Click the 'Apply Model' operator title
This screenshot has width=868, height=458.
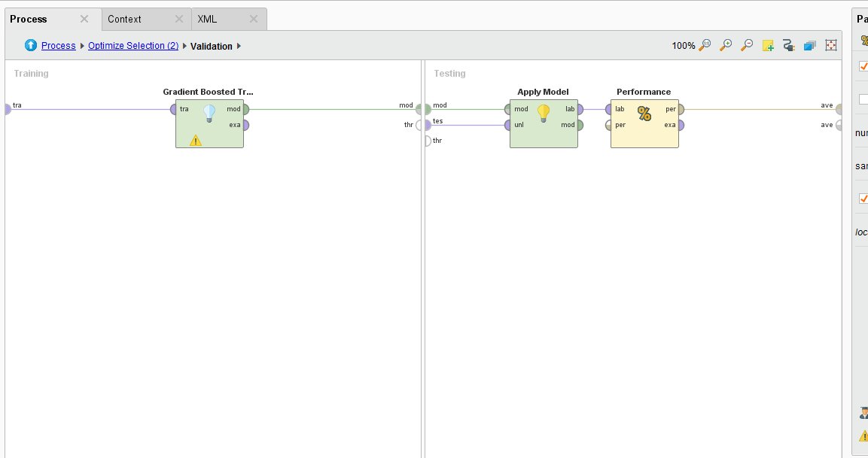(x=543, y=92)
